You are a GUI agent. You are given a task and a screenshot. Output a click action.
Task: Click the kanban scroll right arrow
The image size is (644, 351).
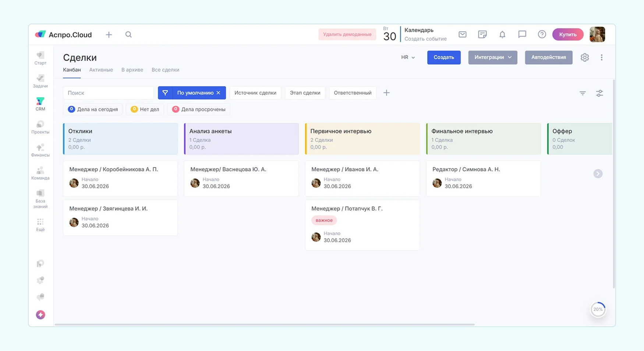click(598, 173)
